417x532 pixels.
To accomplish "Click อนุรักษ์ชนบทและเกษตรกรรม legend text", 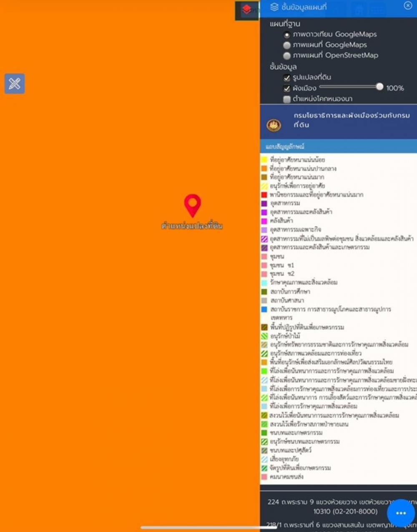I will click(305, 442).
